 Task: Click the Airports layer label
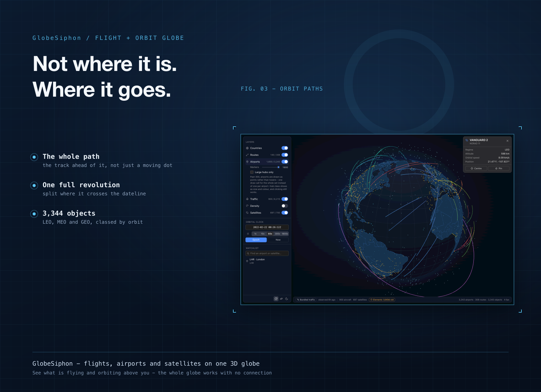click(x=255, y=162)
